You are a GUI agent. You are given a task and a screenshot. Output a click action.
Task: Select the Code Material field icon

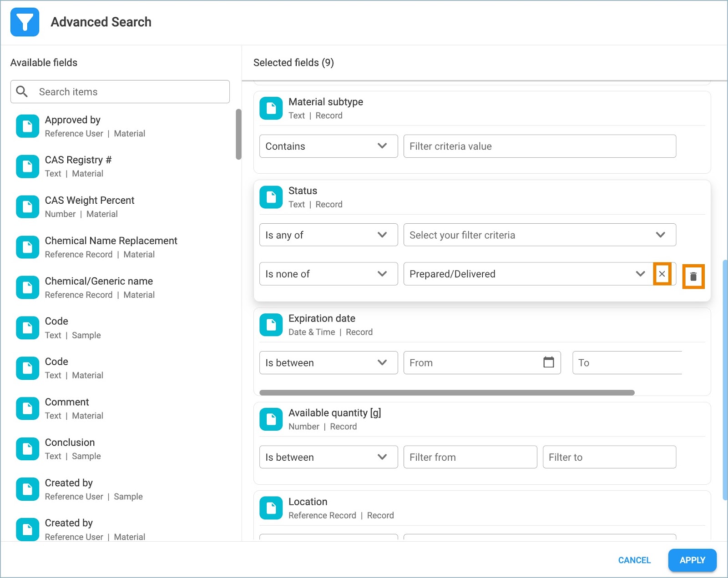(x=27, y=368)
